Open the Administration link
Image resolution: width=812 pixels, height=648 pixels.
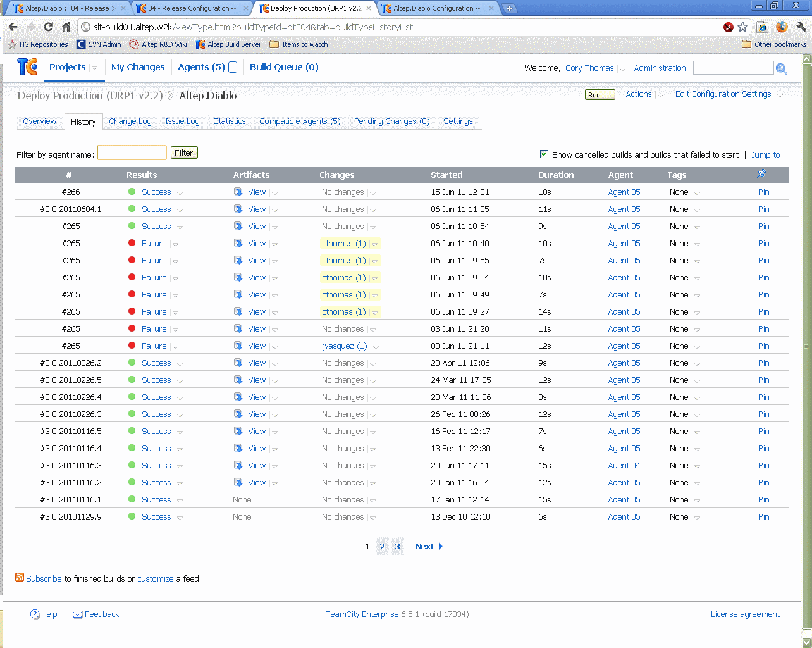[x=660, y=68]
